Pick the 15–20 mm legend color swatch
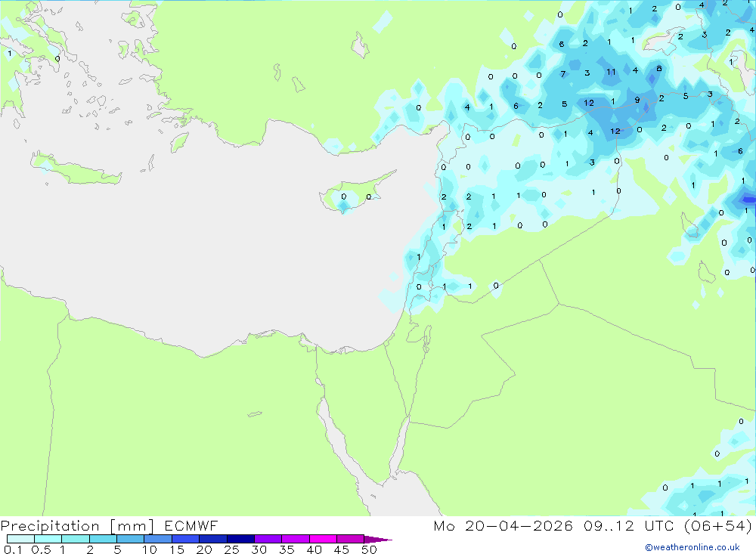Screen dimensions: 756x554 [186, 539]
